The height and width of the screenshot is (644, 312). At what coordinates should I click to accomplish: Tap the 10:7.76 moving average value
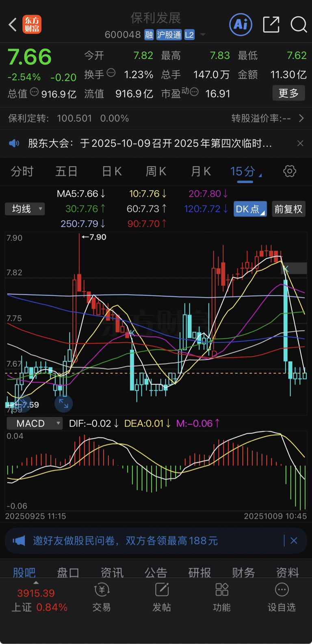147,194
